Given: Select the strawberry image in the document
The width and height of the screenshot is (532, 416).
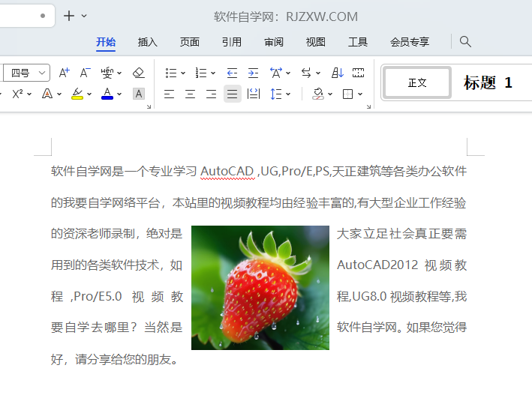Looking at the screenshot, I should pyautogui.click(x=260, y=288).
